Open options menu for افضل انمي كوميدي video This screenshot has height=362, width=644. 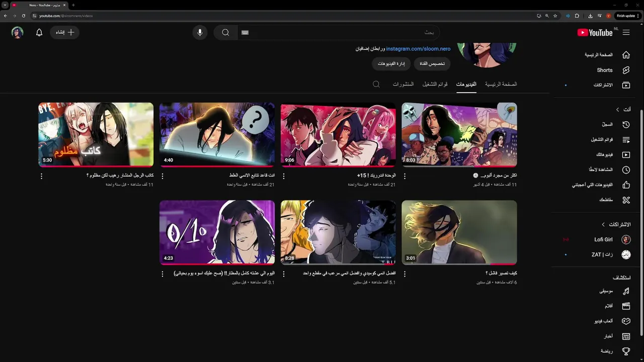coord(284,274)
